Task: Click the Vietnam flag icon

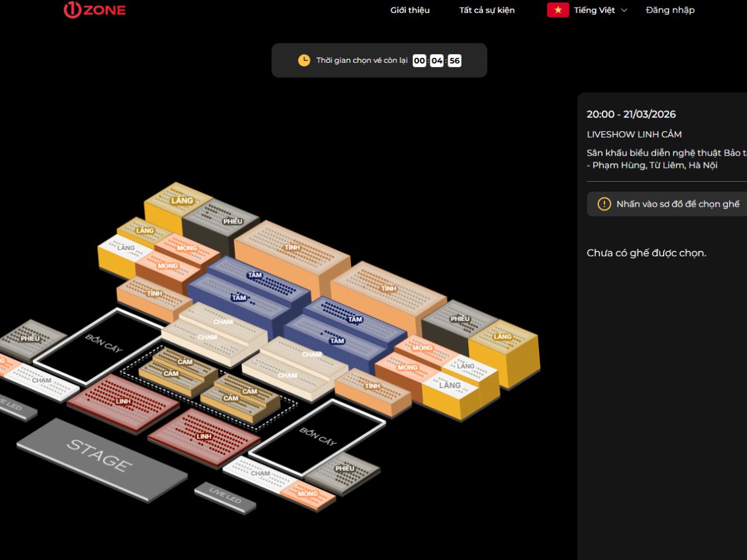Action: click(x=558, y=10)
